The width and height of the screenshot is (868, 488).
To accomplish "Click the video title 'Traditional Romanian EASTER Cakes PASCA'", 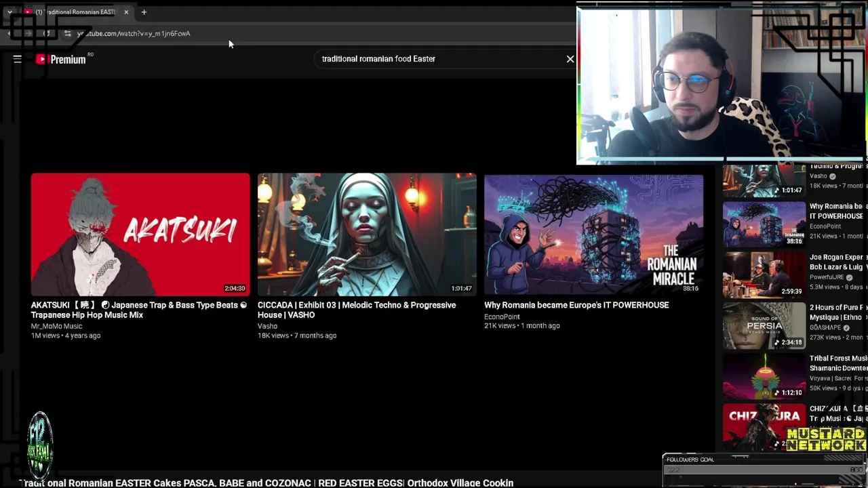I will [x=266, y=483].
